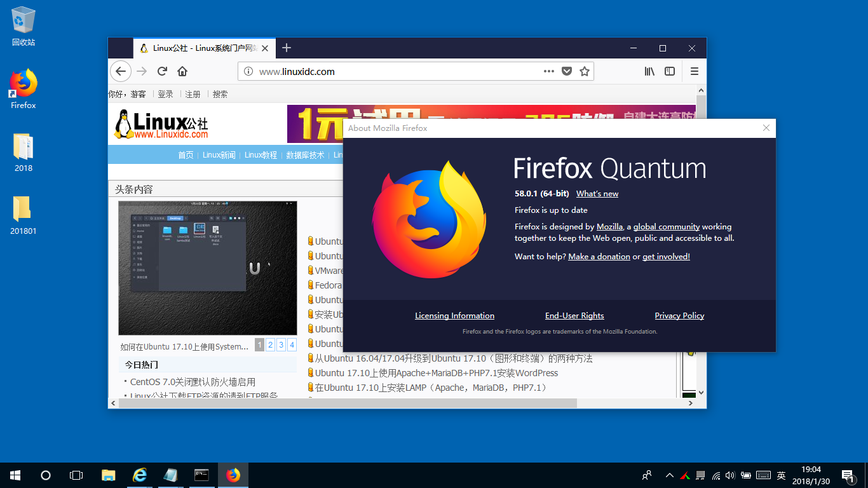Viewport: 868px width, 488px height.
Task: Select the Firefox desktop shortcut icon
Action: 24,89
